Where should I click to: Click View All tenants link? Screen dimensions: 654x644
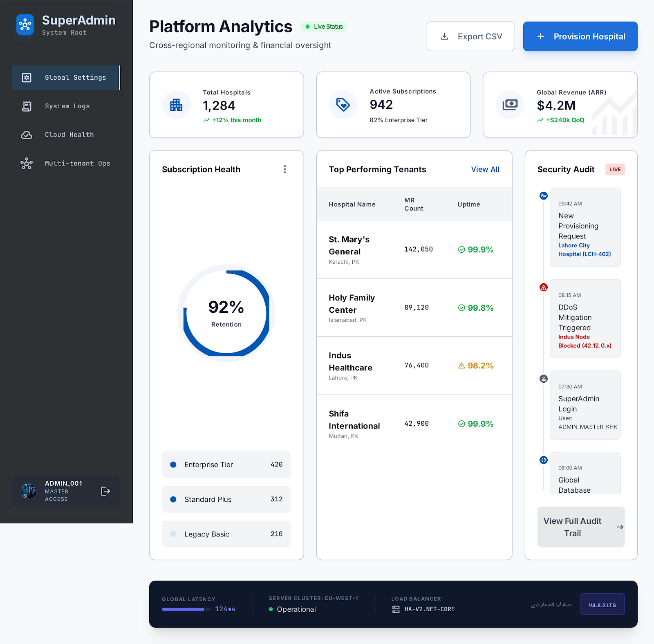(485, 169)
